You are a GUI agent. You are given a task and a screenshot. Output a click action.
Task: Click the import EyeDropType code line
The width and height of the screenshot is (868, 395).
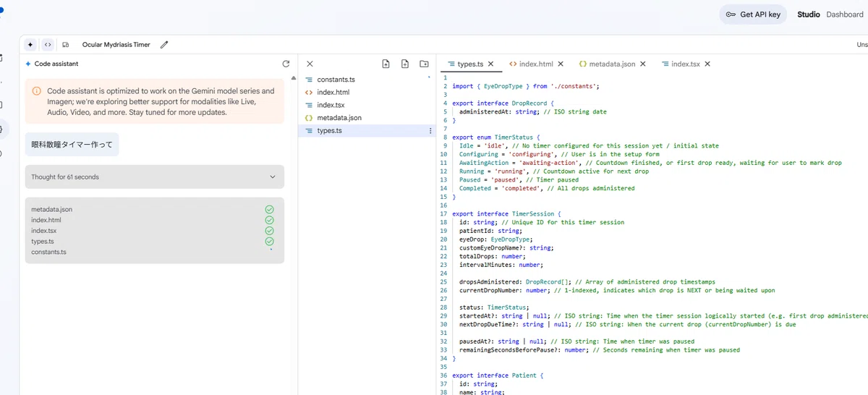coord(526,86)
